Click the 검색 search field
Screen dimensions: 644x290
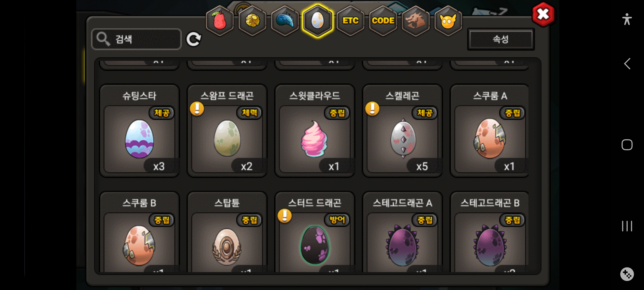pyautogui.click(x=136, y=39)
